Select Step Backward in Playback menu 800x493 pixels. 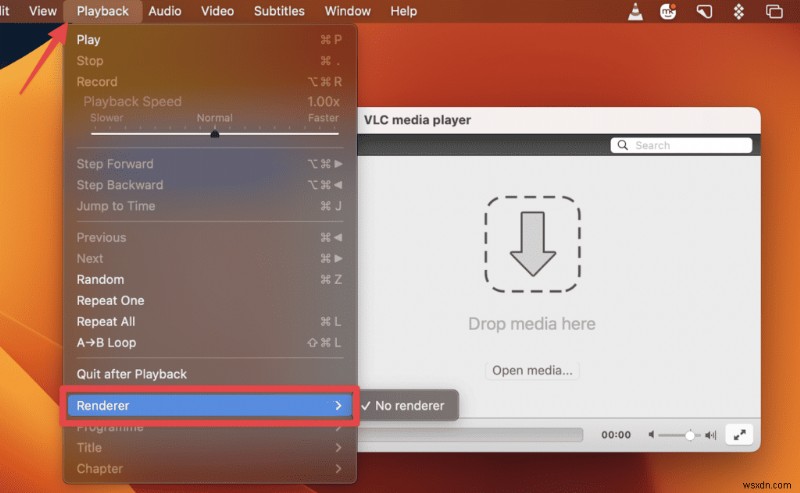209,185
